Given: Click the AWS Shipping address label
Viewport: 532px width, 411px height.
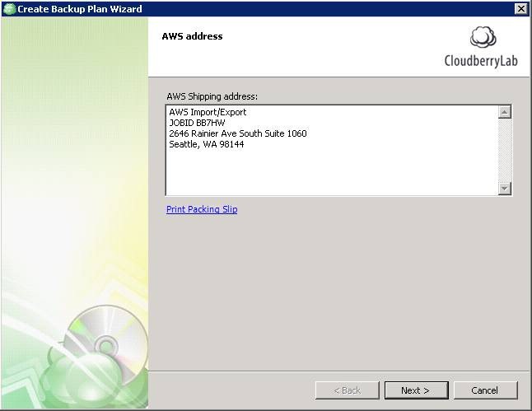Looking at the screenshot, I should (212, 96).
